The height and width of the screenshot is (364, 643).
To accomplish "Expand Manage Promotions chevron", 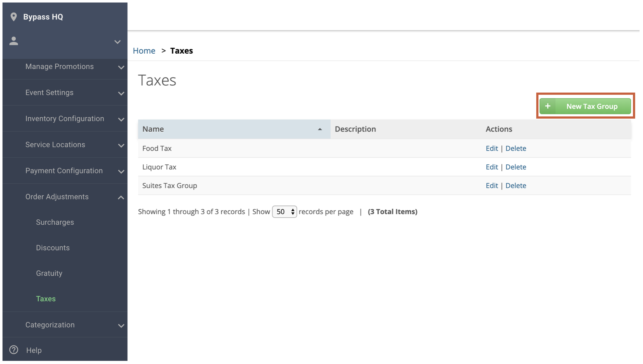I will 121,67.
